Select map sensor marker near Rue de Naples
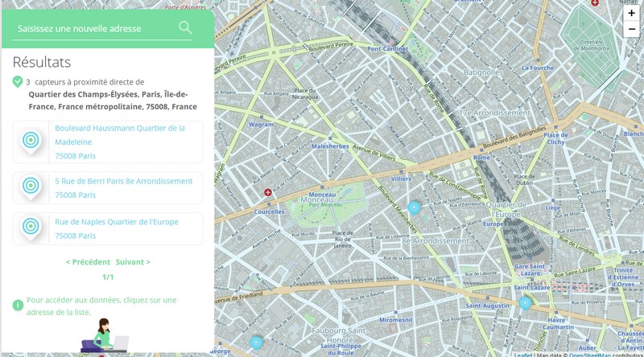This screenshot has height=357, width=644. pyautogui.click(x=414, y=208)
